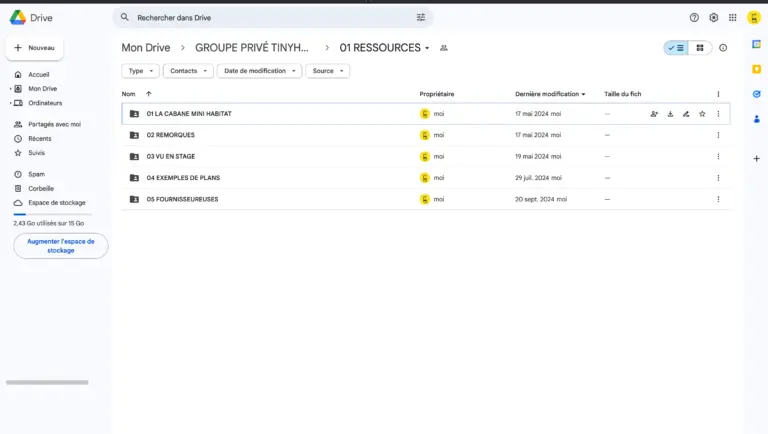Open the Contacts filter dropdown

tap(188, 71)
